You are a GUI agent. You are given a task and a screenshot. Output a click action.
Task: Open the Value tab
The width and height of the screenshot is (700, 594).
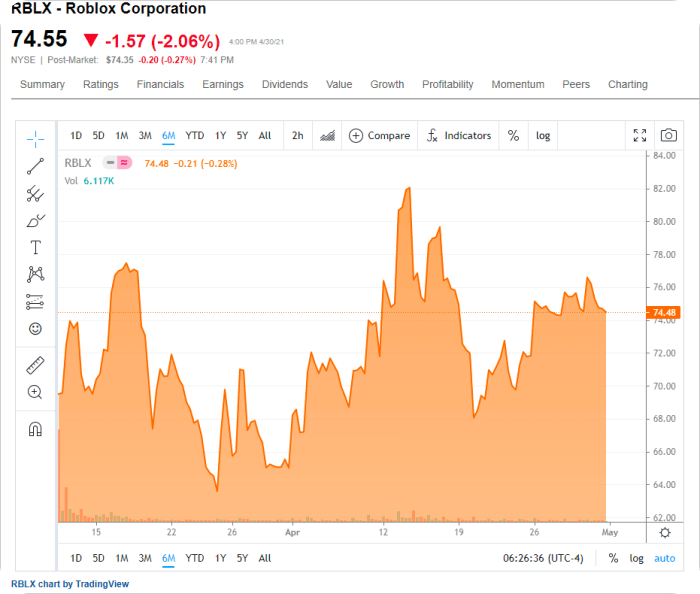[339, 85]
